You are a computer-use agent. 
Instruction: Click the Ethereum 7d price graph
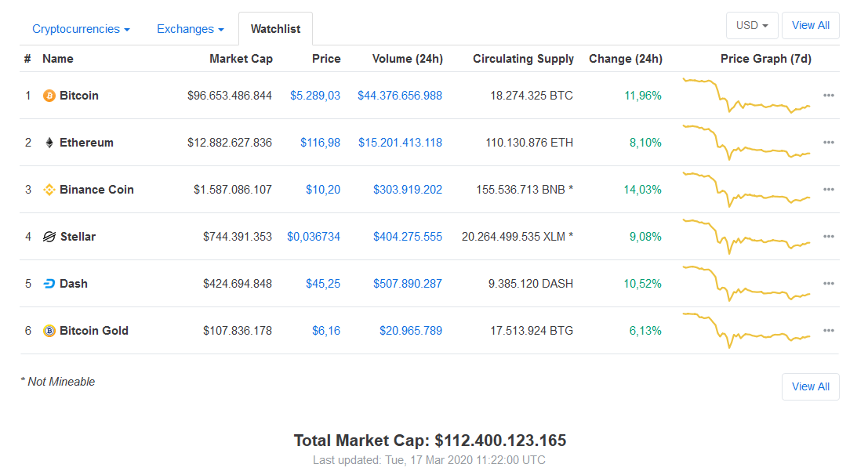tap(746, 143)
